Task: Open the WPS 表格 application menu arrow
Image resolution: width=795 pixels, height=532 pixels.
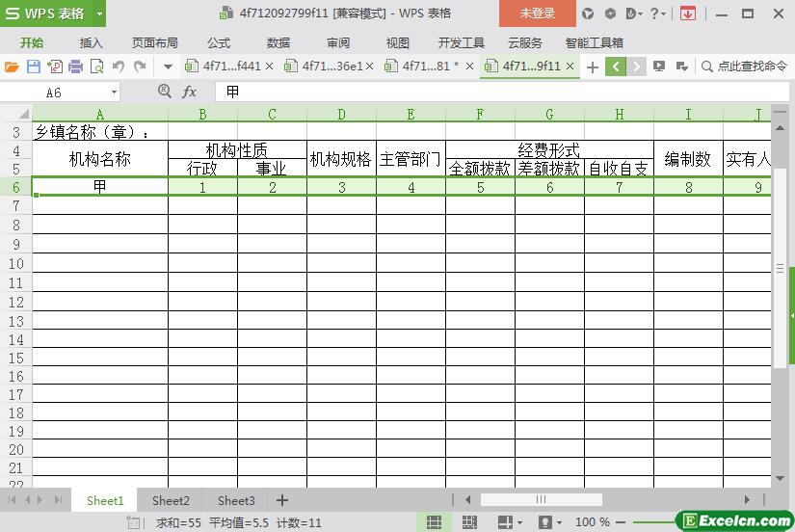Action: coord(99,13)
